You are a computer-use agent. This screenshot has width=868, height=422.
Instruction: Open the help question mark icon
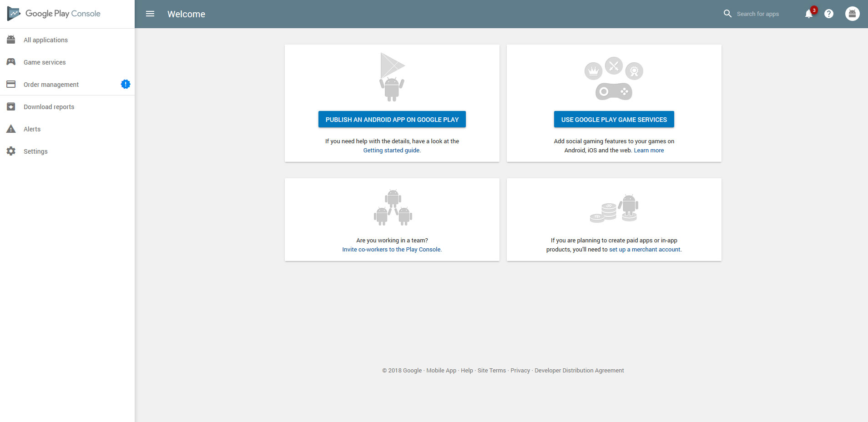pyautogui.click(x=829, y=14)
